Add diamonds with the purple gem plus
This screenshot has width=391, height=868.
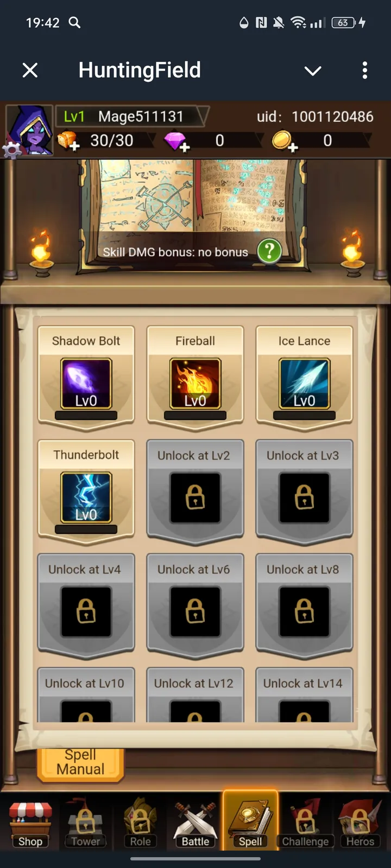point(176,141)
